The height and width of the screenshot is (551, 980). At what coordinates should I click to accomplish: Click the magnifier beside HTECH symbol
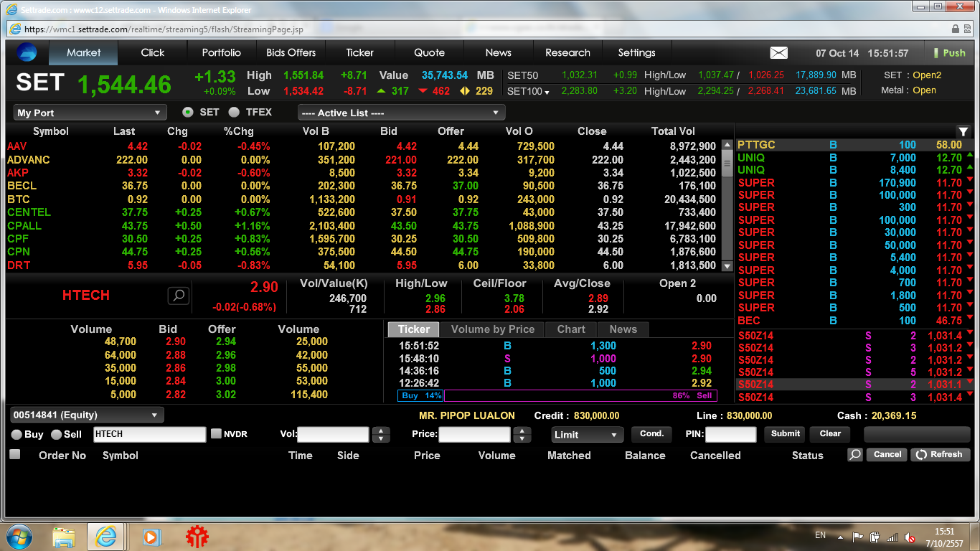[x=179, y=296]
